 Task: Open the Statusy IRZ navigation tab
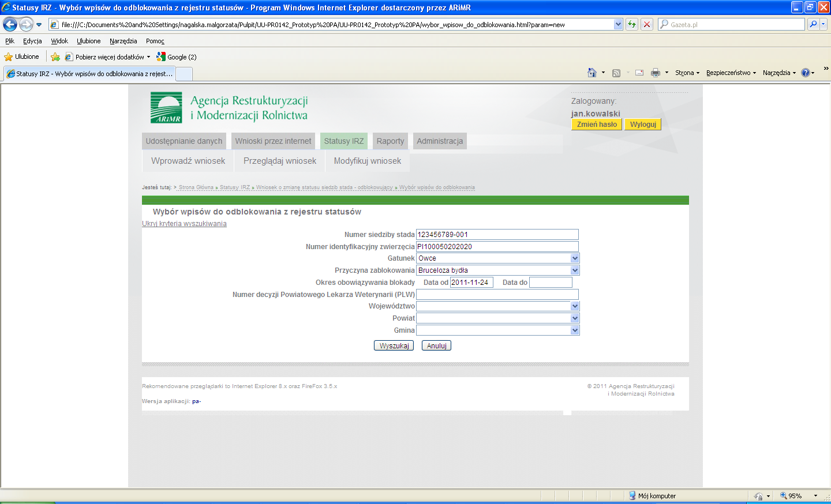tap(344, 141)
